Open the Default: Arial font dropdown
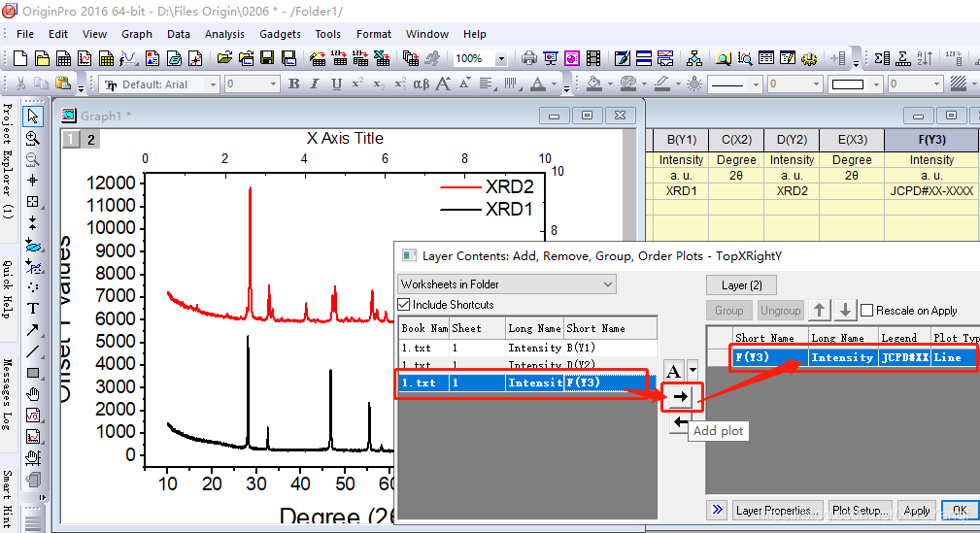This screenshot has height=533, width=980. pos(213,84)
